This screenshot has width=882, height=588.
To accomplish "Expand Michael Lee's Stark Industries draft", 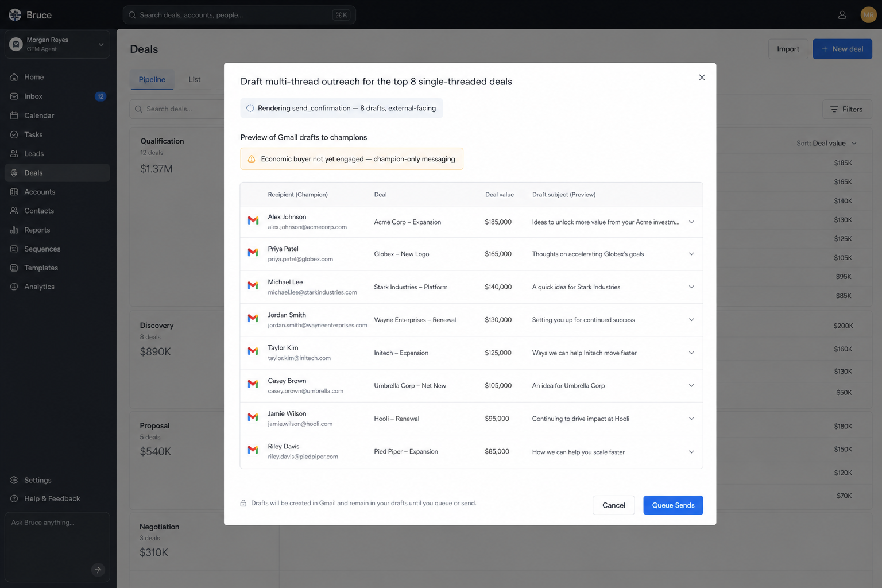I will (691, 287).
